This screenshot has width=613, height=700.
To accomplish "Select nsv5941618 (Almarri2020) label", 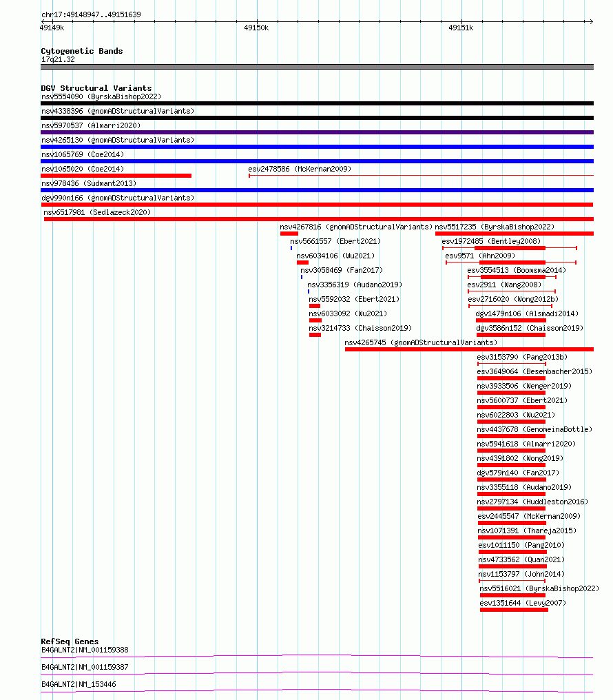I will pos(526,444).
